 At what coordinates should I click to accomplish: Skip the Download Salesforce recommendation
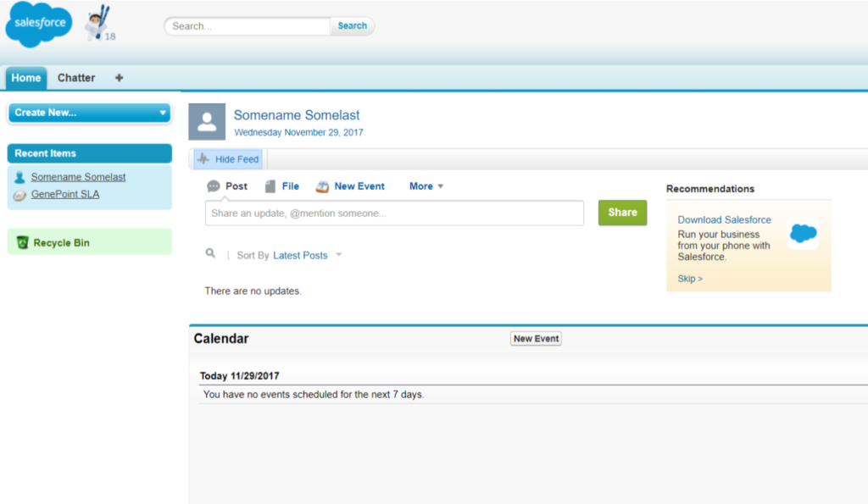point(688,278)
